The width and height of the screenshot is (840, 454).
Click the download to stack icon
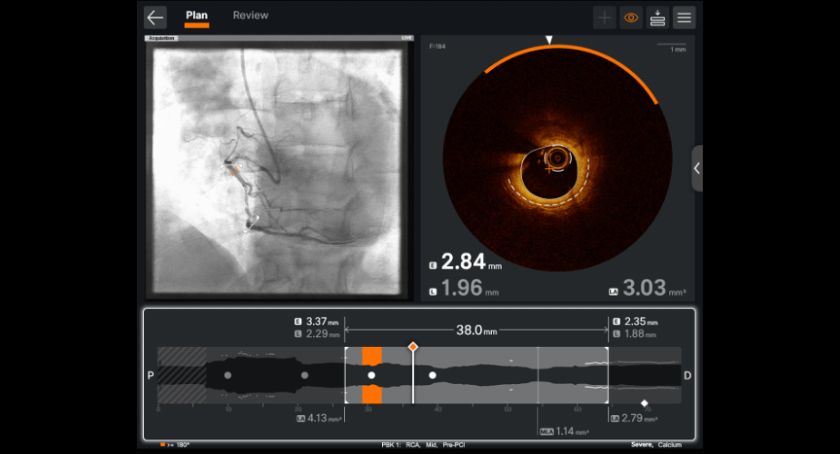point(657,17)
